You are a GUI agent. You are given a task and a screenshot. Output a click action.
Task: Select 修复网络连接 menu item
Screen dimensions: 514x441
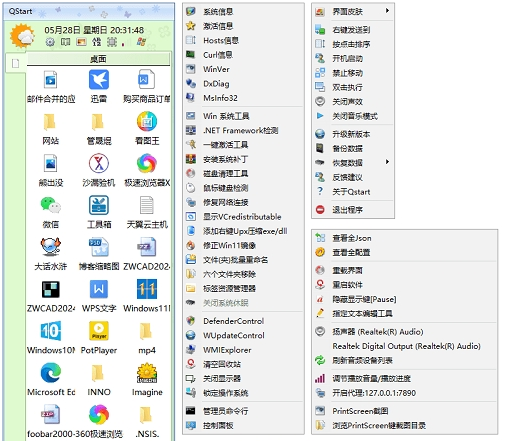tap(243, 202)
